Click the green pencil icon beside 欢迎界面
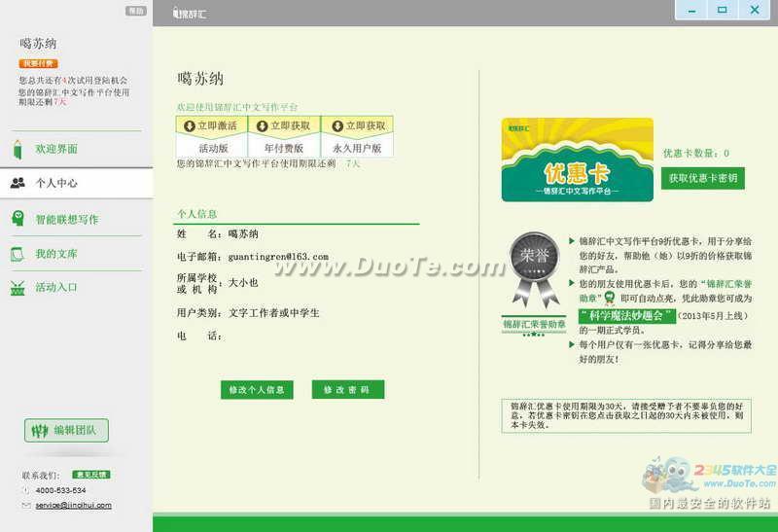778x532 pixels. 18,150
